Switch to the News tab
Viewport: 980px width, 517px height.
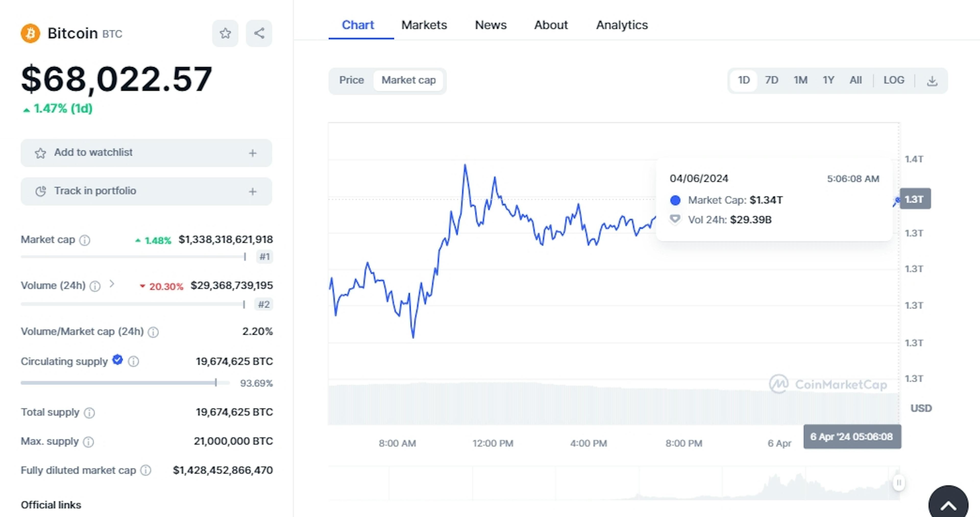pos(491,25)
